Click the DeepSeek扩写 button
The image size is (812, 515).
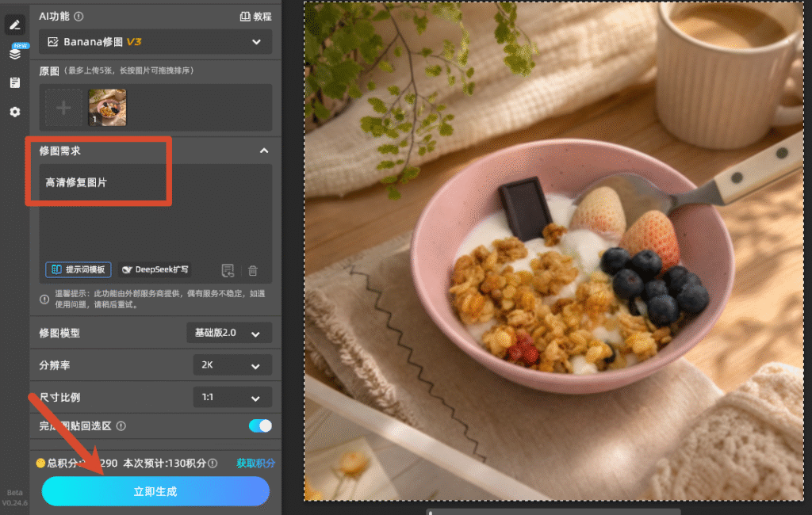pyautogui.click(x=155, y=269)
